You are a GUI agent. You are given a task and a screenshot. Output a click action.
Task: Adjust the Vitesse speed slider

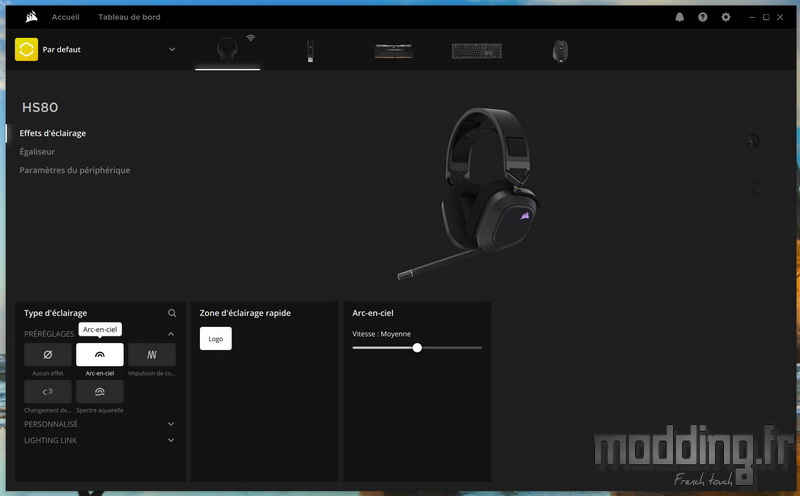417,348
